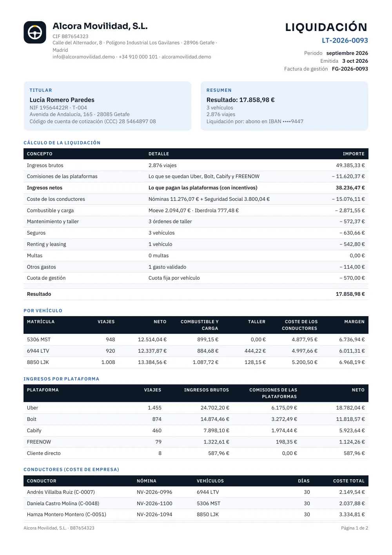Click trip count "1.008" for 8850 LJK

coord(108,362)
